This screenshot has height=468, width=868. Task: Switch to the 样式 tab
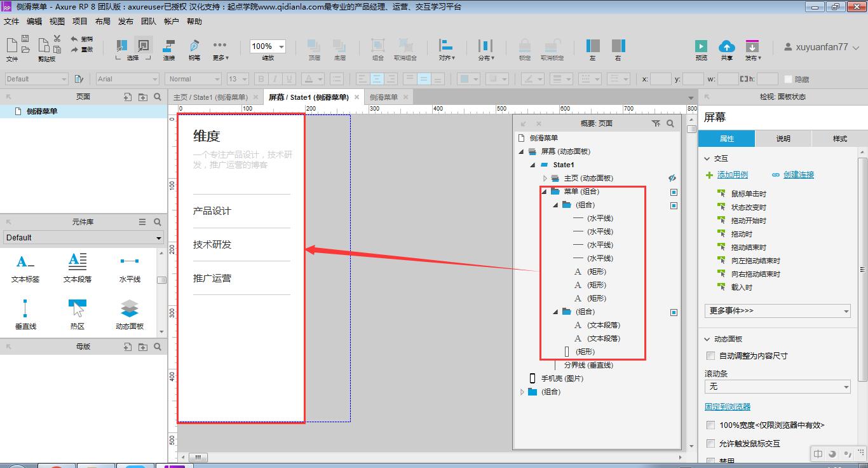[839, 139]
